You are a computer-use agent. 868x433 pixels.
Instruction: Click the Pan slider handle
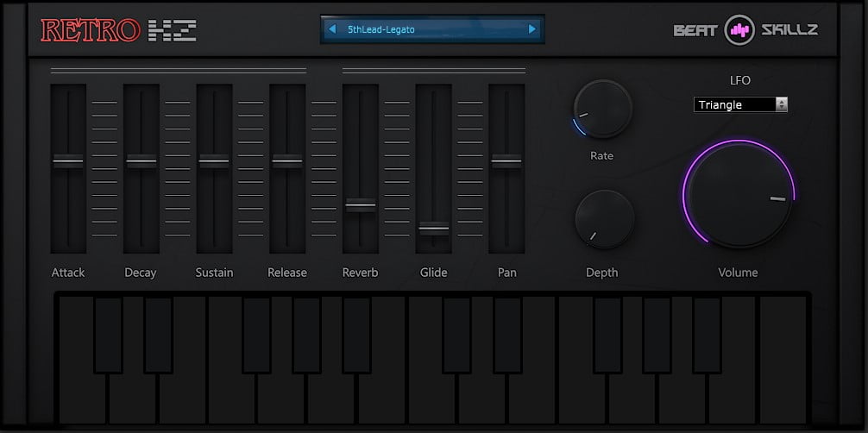pos(506,161)
